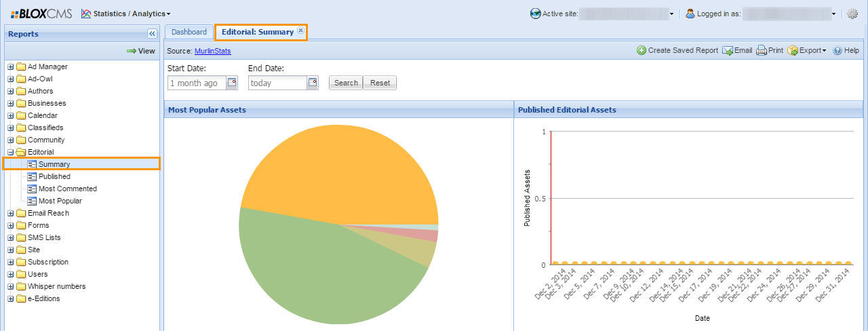Click the Published Editorial Assets panel header
The image size is (868, 333).
coord(688,109)
